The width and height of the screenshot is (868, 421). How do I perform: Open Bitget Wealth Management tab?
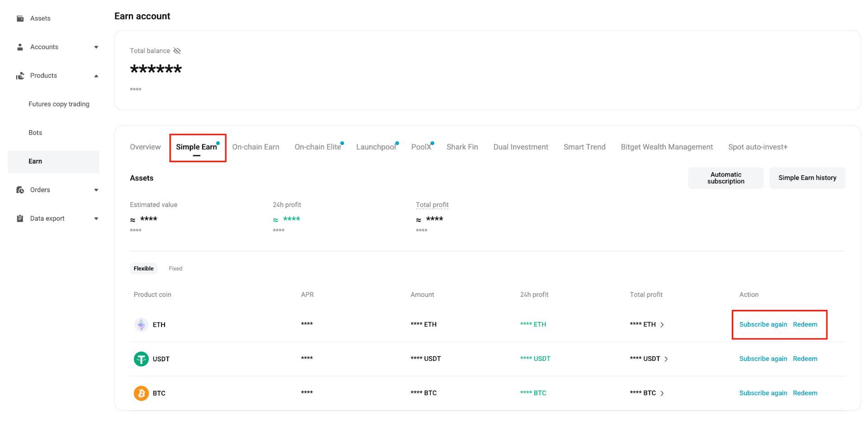click(x=667, y=147)
